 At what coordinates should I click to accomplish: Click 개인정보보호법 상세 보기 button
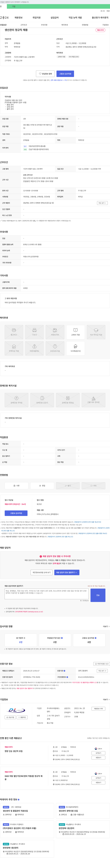[41, 572]
